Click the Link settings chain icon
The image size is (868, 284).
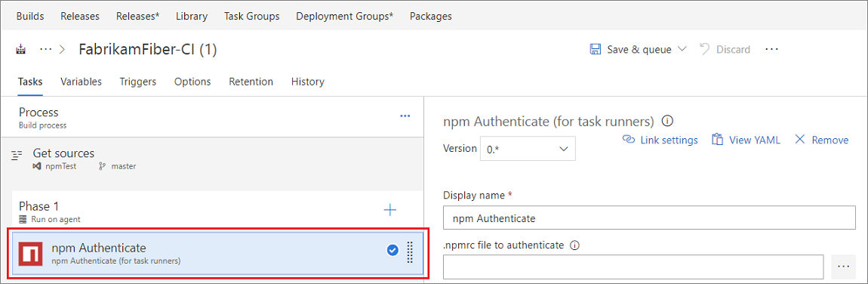(x=628, y=140)
